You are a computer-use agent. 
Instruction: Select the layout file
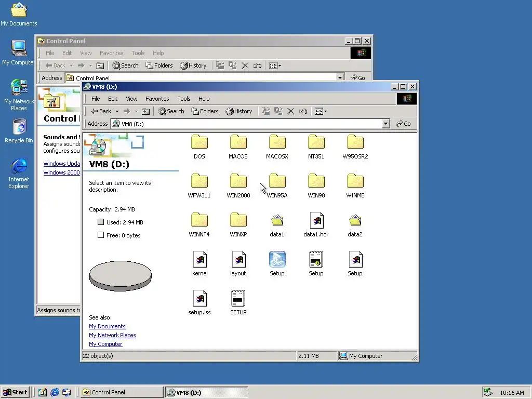pos(238,263)
